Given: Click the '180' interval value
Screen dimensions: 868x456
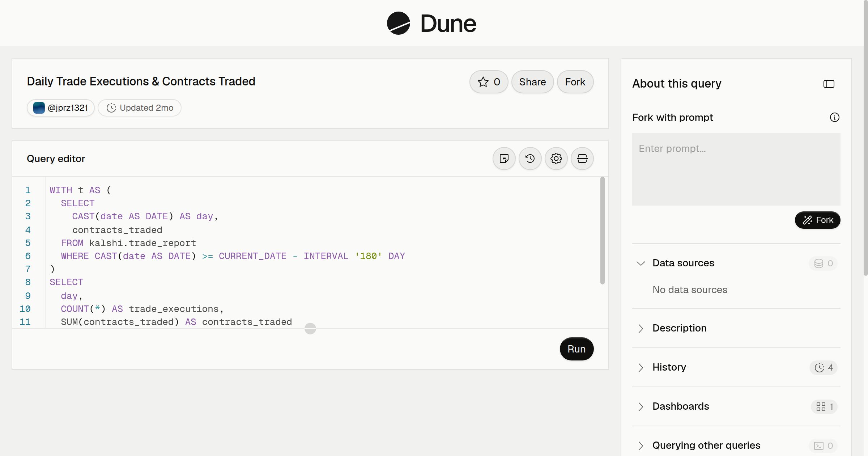Looking at the screenshot, I should tap(369, 256).
